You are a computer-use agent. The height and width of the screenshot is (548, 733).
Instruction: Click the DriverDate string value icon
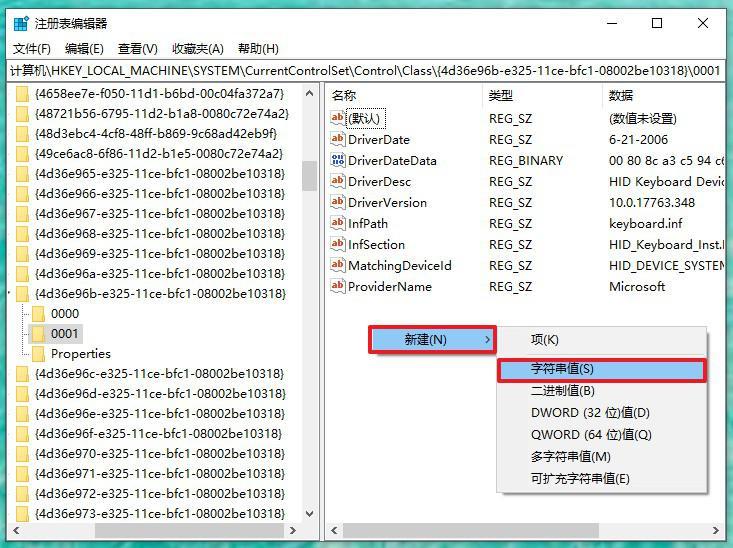[x=338, y=140]
